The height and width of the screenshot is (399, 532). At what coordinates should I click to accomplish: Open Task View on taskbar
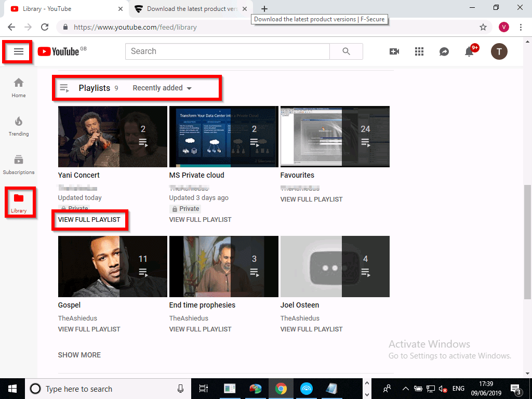204,389
